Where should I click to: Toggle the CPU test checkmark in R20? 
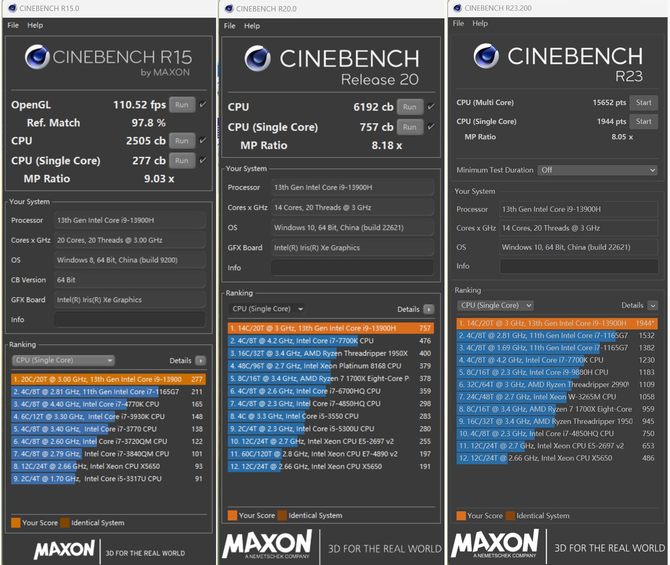coord(431,107)
